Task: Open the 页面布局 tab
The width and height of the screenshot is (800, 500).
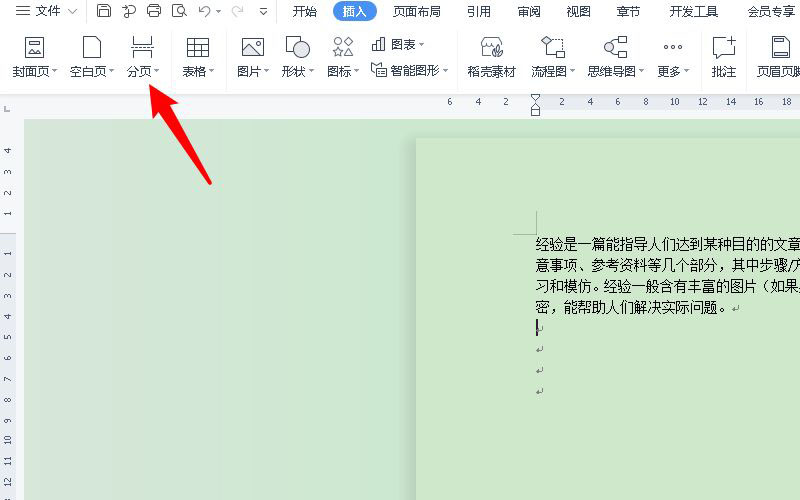Action: click(x=416, y=11)
